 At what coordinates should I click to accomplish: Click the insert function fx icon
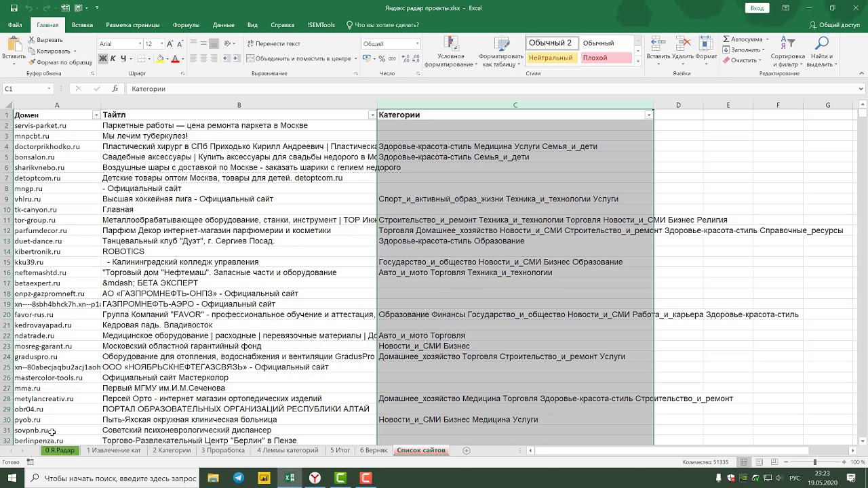click(x=115, y=89)
